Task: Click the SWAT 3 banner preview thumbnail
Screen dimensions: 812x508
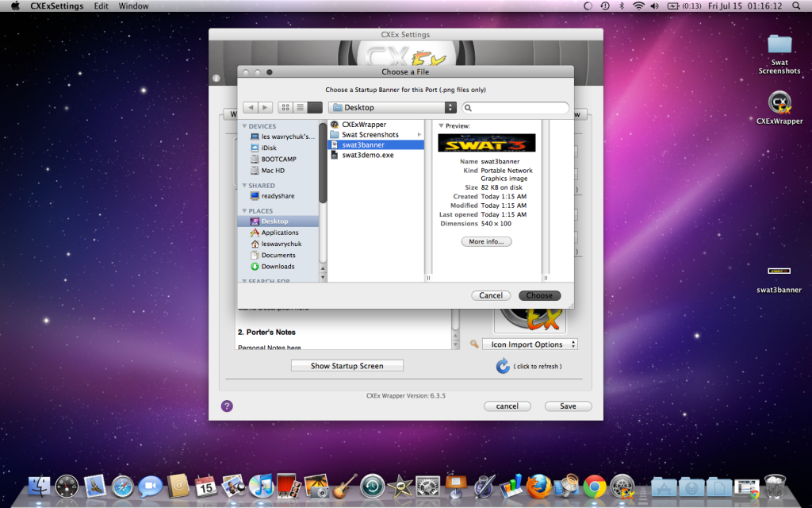Action: point(487,143)
